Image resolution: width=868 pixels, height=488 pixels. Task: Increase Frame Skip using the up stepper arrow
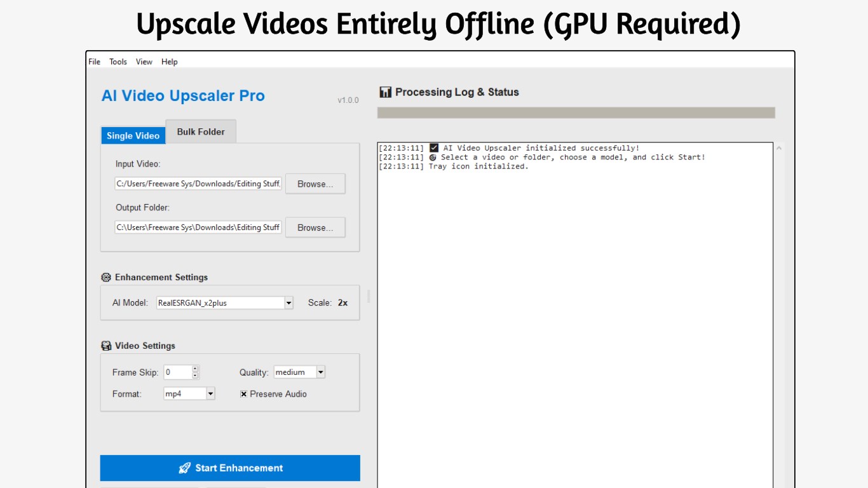pyautogui.click(x=196, y=369)
